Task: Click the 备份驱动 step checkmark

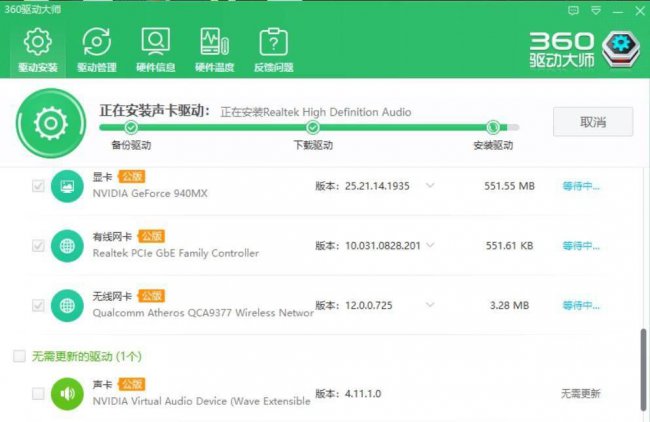Action: point(131,127)
